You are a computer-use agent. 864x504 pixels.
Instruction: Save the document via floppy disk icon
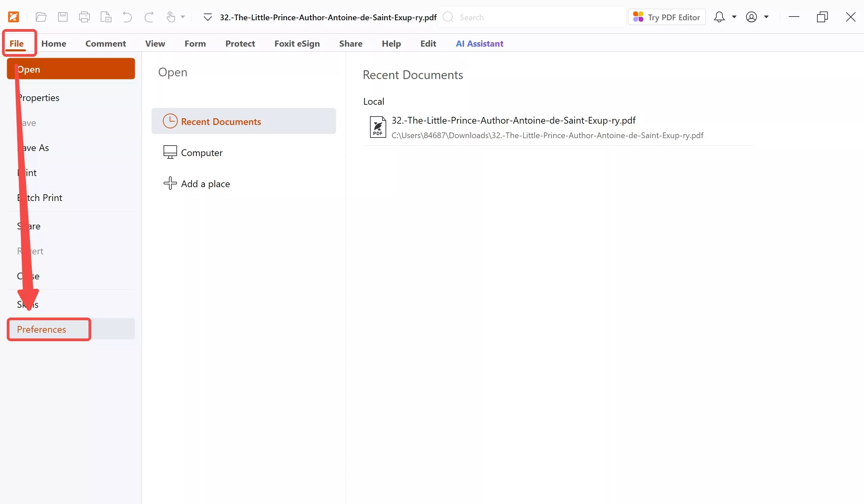click(63, 17)
